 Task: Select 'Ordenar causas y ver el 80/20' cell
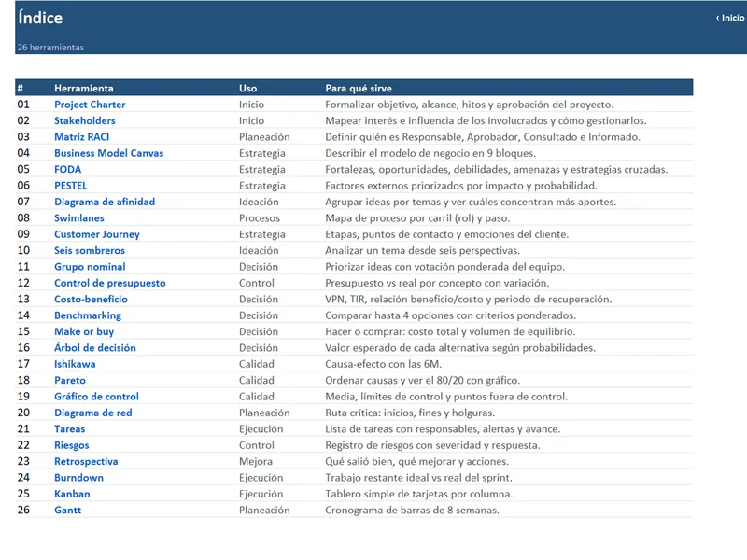(422, 380)
